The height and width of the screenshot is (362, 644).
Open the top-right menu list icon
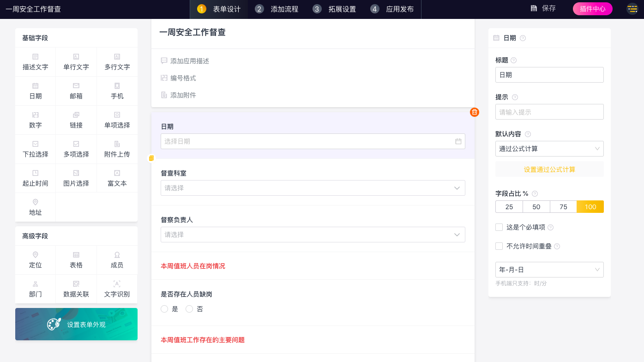pos(632,9)
